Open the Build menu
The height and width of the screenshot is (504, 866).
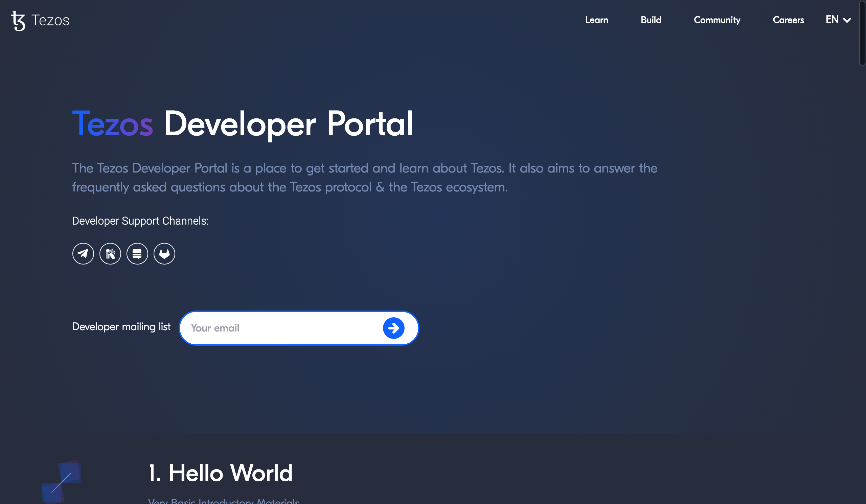click(x=651, y=20)
